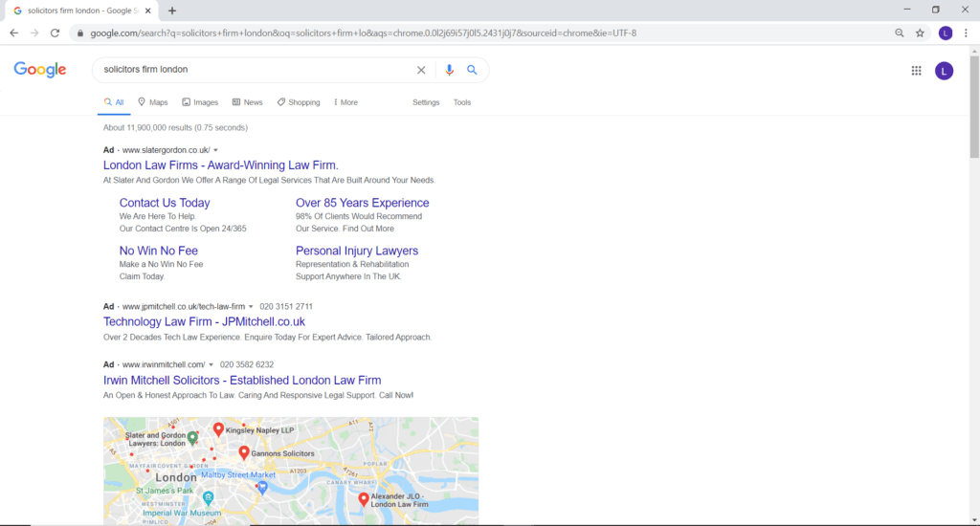
Task: Reload the page
Action: (x=55, y=33)
